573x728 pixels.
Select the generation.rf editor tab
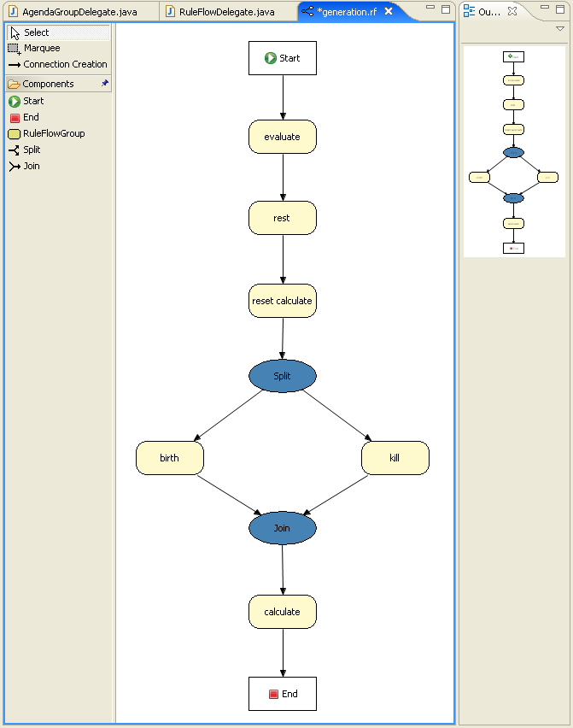click(347, 12)
